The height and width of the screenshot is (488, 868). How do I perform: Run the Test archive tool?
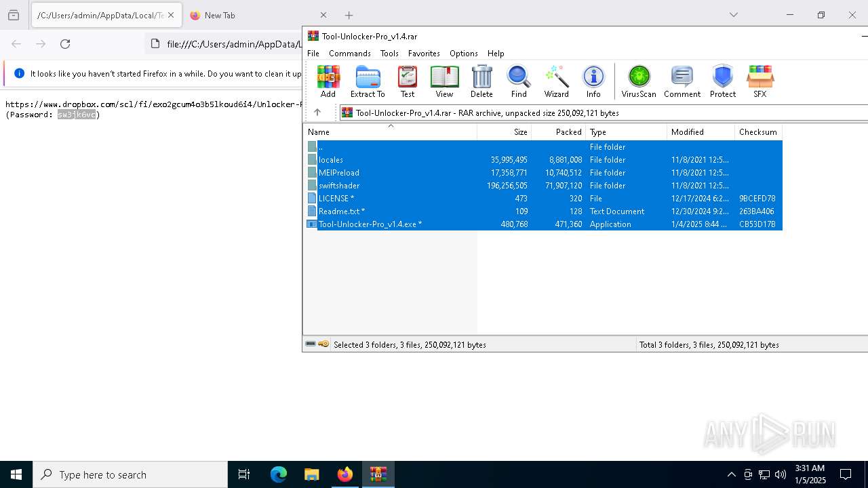[x=408, y=82]
